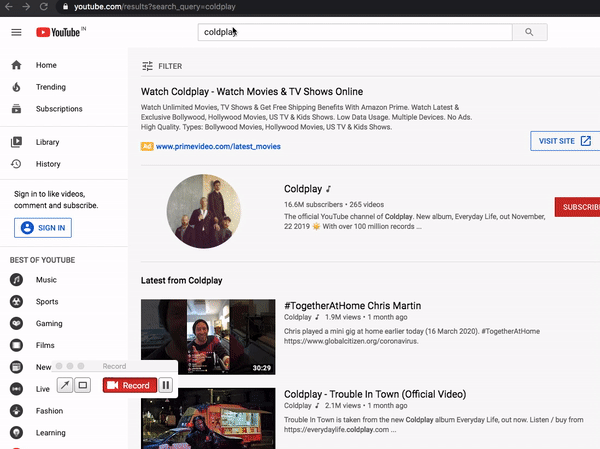Screen dimensions: 600x449
Task: Click the search magnifier button
Action: 530,32
